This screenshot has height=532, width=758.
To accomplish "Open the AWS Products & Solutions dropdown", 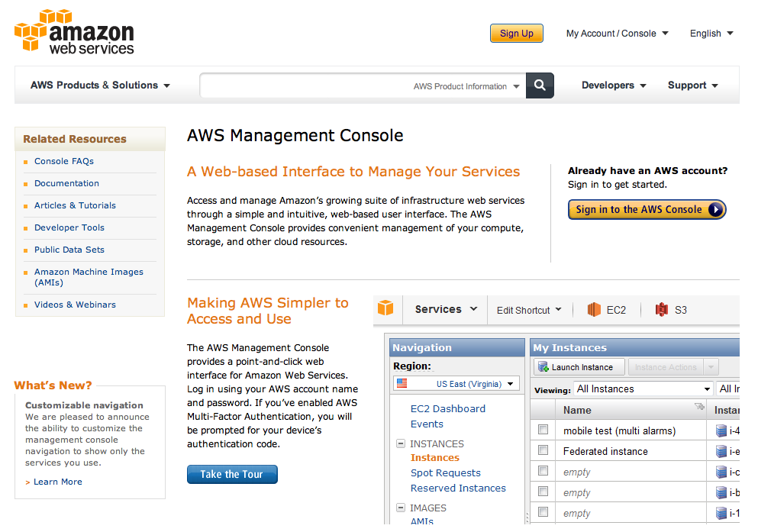I will pos(100,85).
